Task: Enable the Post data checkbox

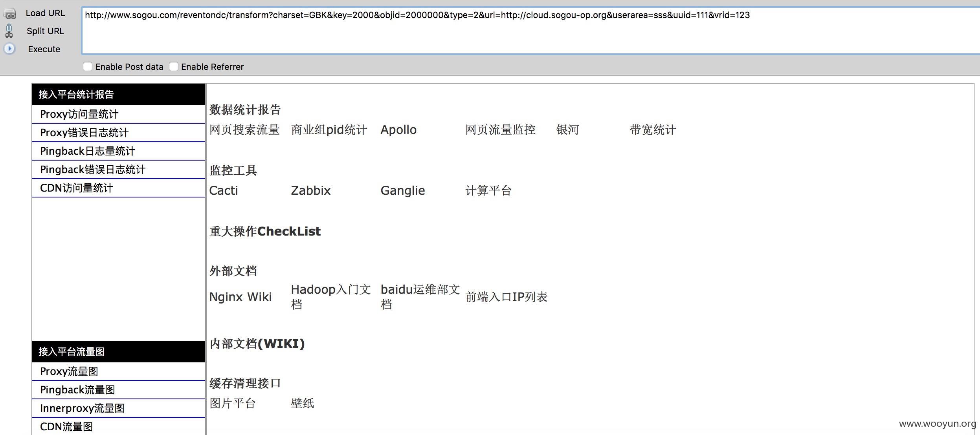Action: point(88,66)
